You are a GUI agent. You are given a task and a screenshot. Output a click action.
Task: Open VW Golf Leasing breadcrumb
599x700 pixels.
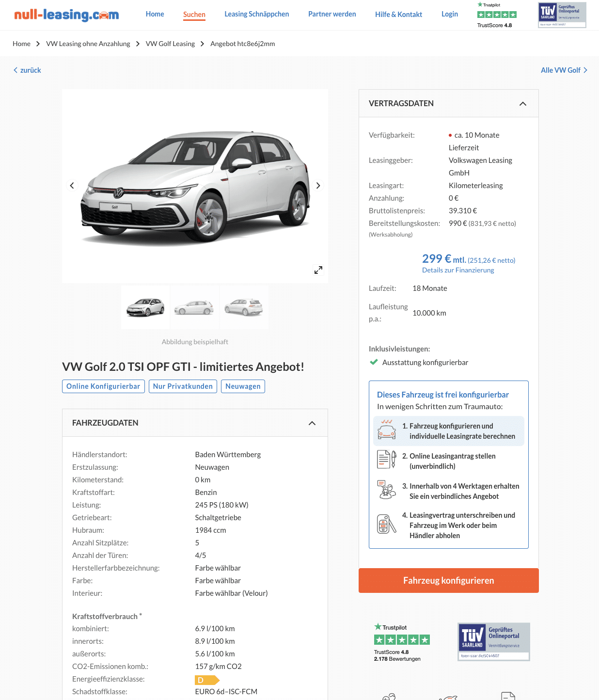(170, 44)
